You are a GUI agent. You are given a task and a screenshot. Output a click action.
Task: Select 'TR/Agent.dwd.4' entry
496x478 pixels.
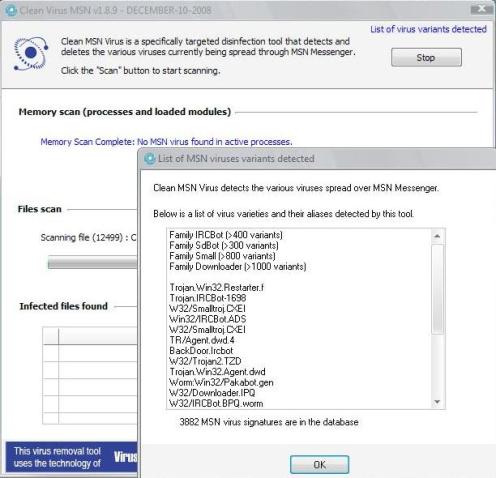coord(202,340)
